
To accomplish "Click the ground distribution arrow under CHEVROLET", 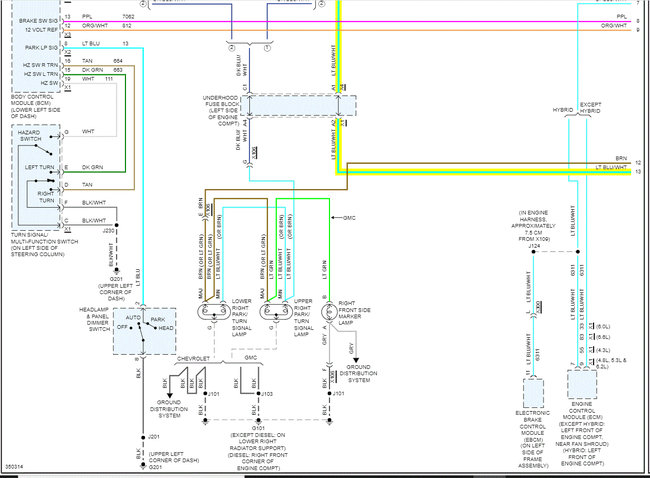I will coord(169,396).
